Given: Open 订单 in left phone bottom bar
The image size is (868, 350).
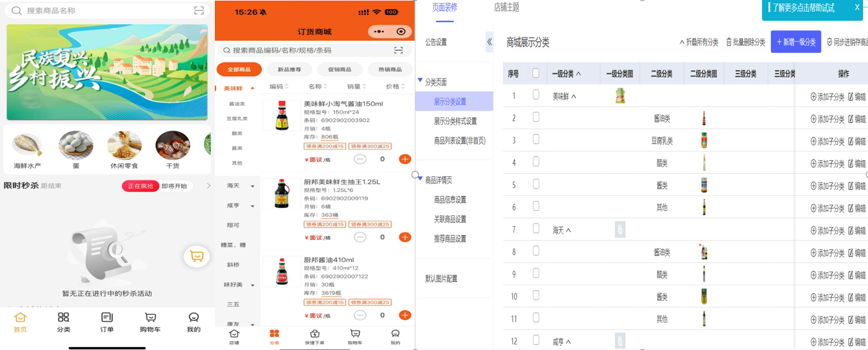Looking at the screenshot, I should pyautogui.click(x=106, y=322).
